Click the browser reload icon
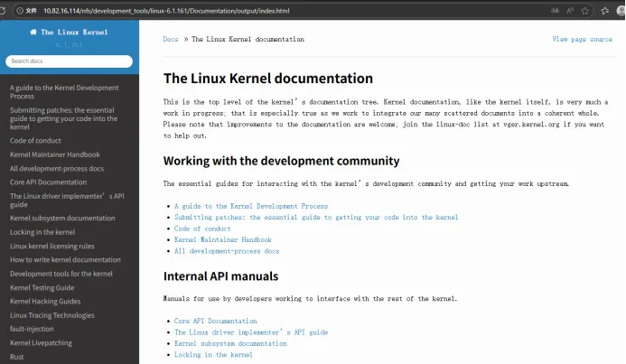Screen dimensions: 626x364 [x=3, y=11]
